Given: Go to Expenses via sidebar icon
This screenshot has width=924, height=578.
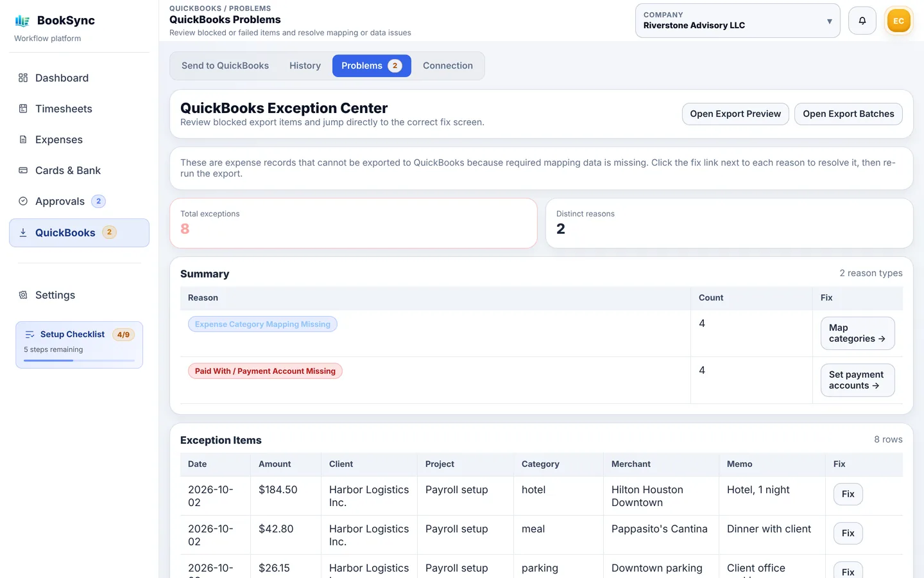Looking at the screenshot, I should [x=23, y=139].
